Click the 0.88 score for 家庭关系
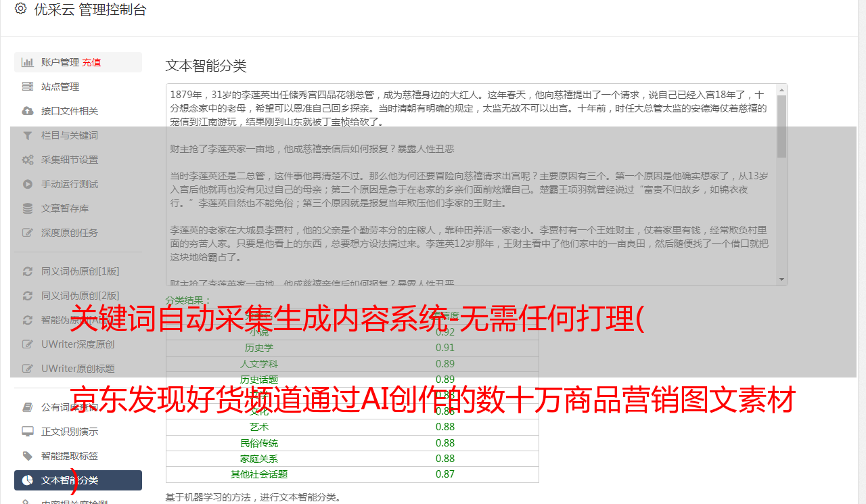 pos(445,459)
